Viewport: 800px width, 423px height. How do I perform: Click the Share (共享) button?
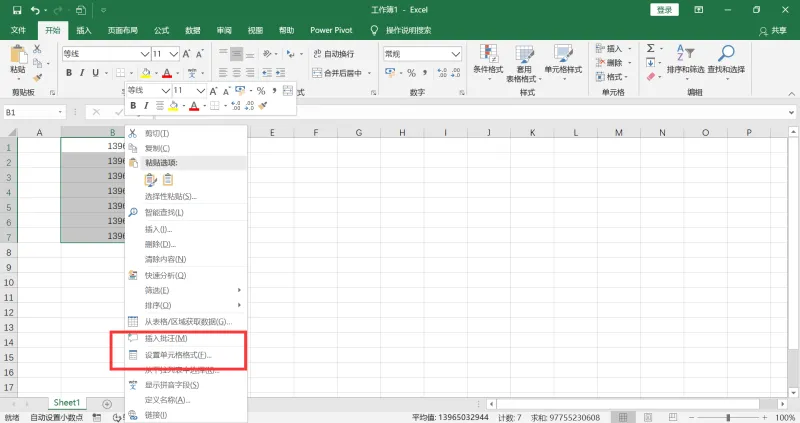tap(773, 31)
